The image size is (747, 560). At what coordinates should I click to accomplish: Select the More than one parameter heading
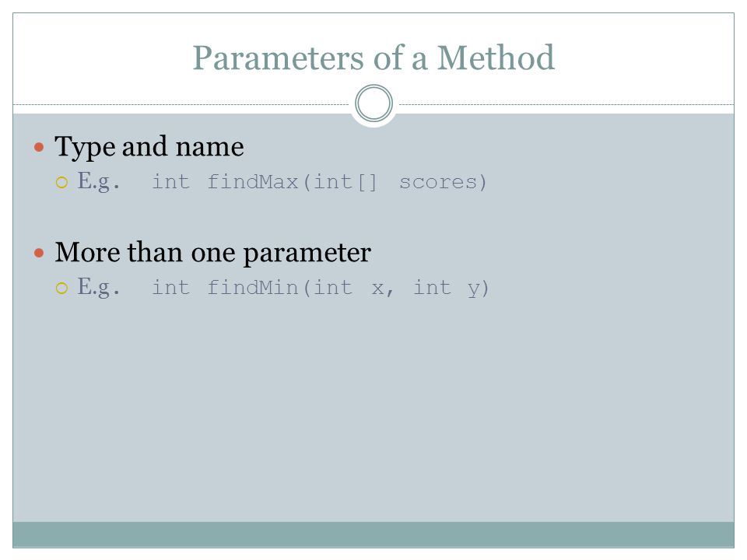(213, 252)
